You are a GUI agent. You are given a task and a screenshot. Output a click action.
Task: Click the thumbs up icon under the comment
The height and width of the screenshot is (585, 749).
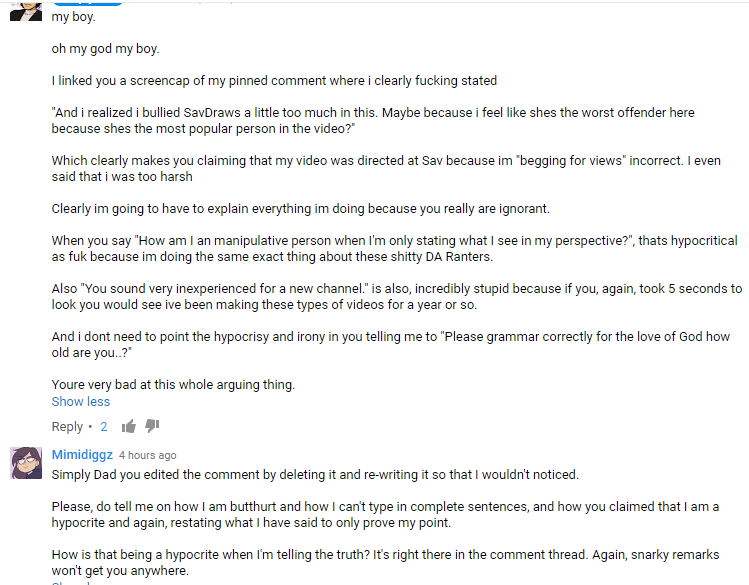(x=129, y=427)
